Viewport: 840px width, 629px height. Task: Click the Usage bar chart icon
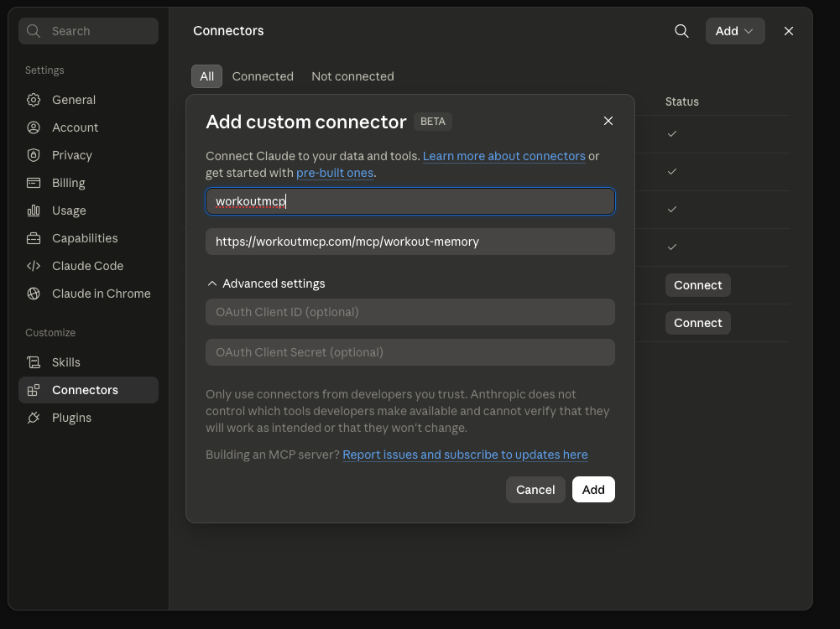34,211
